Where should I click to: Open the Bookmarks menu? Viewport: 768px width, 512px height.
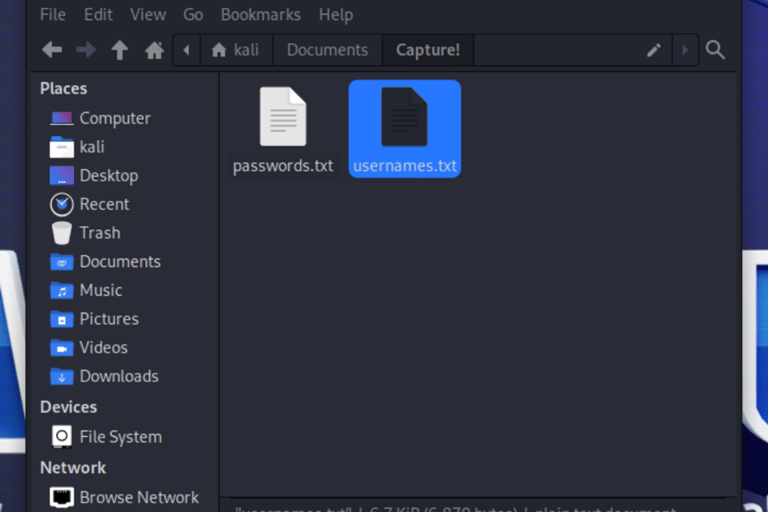261,15
